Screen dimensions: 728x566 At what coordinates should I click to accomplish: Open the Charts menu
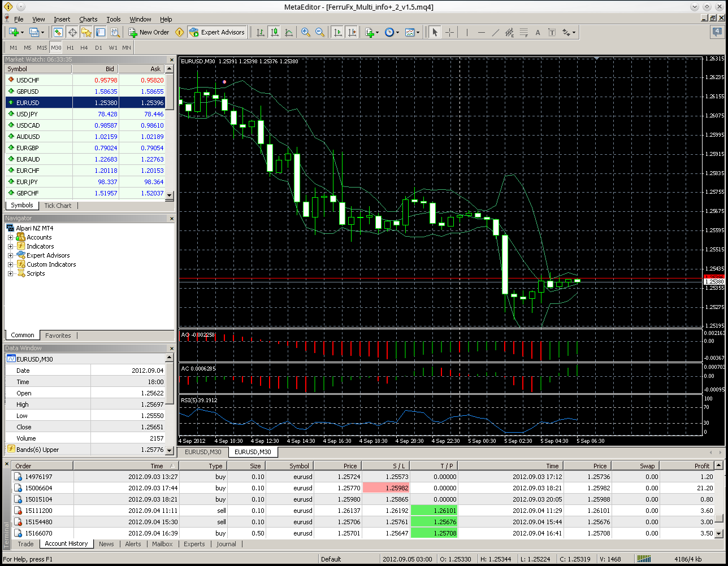click(88, 19)
